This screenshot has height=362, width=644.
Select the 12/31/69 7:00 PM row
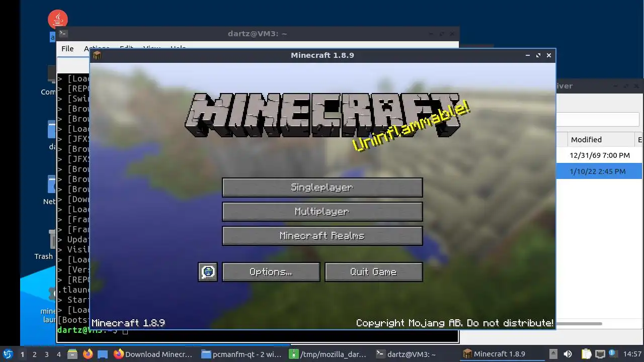coord(599,155)
